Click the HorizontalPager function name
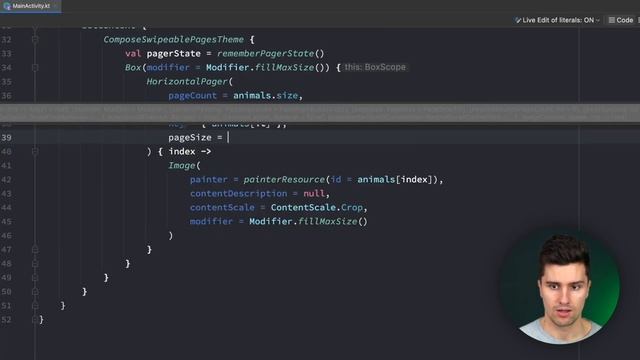 coord(187,82)
